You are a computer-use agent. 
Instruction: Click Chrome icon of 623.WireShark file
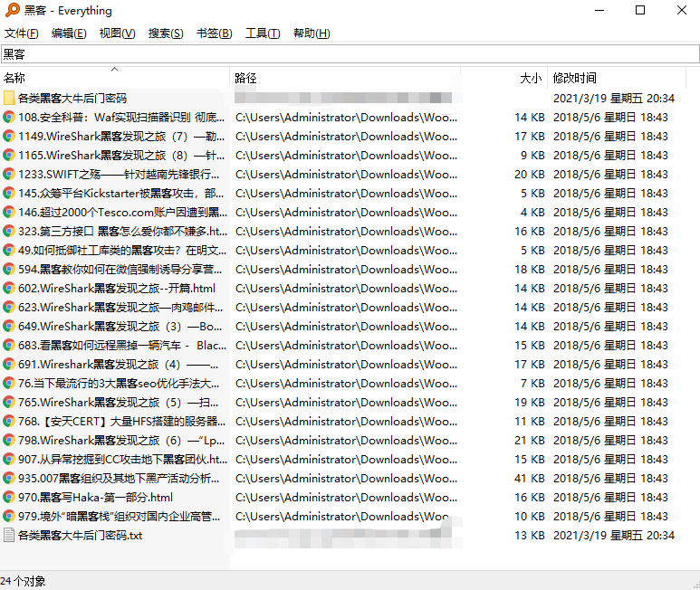coord(8,308)
